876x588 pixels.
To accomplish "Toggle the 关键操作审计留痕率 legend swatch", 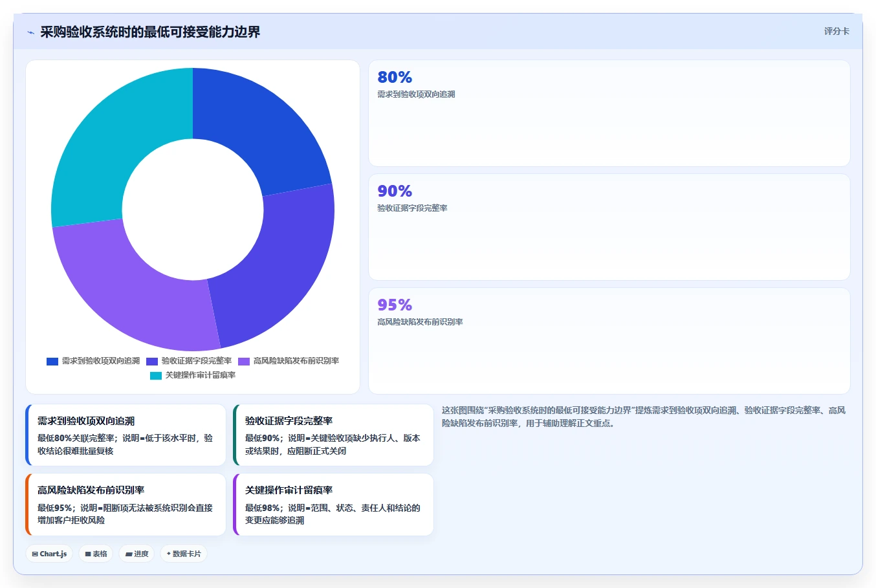I will click(x=156, y=375).
